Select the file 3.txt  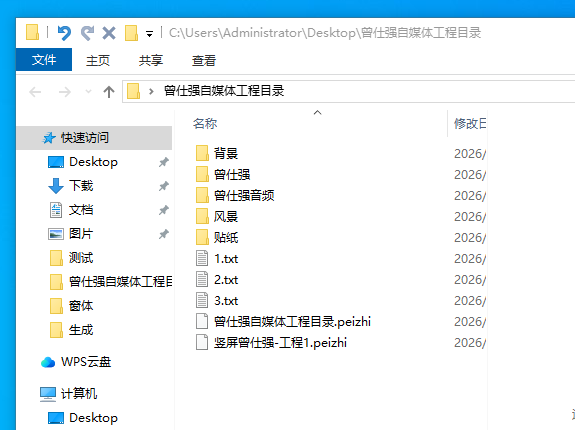226,301
